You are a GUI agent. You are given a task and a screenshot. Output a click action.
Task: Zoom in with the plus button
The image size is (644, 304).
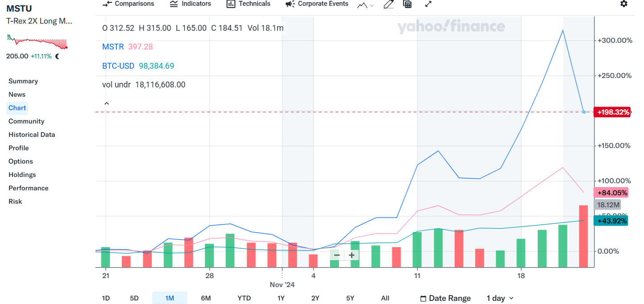coord(352,255)
